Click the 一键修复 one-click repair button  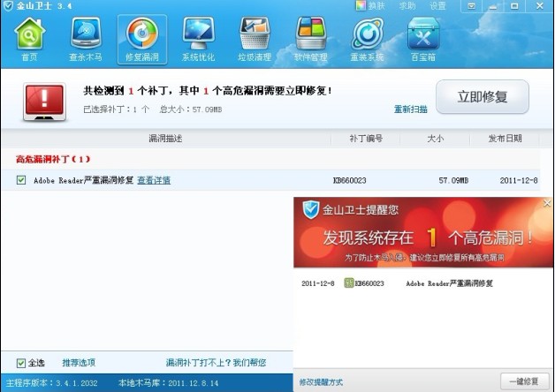(524, 381)
